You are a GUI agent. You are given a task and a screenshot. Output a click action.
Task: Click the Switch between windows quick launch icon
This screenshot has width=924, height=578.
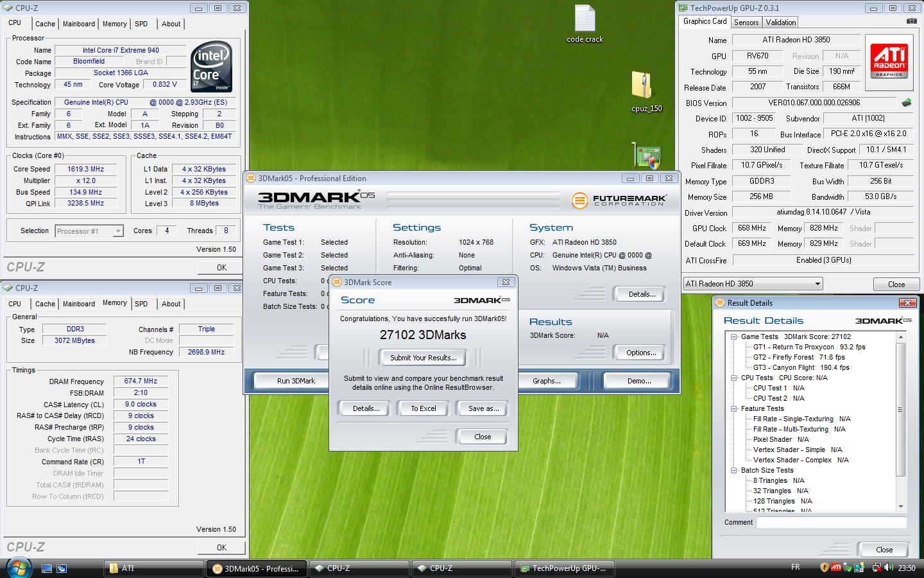(62, 568)
